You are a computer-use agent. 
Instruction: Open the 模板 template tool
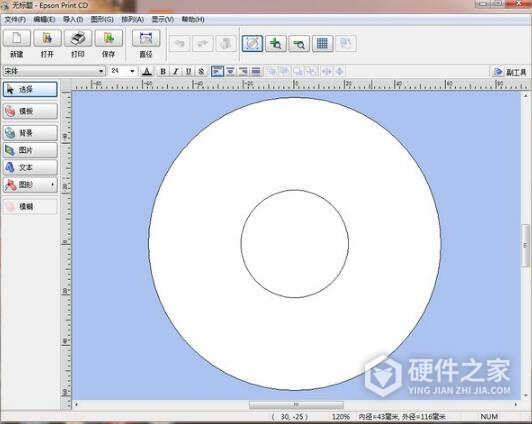pyautogui.click(x=30, y=111)
